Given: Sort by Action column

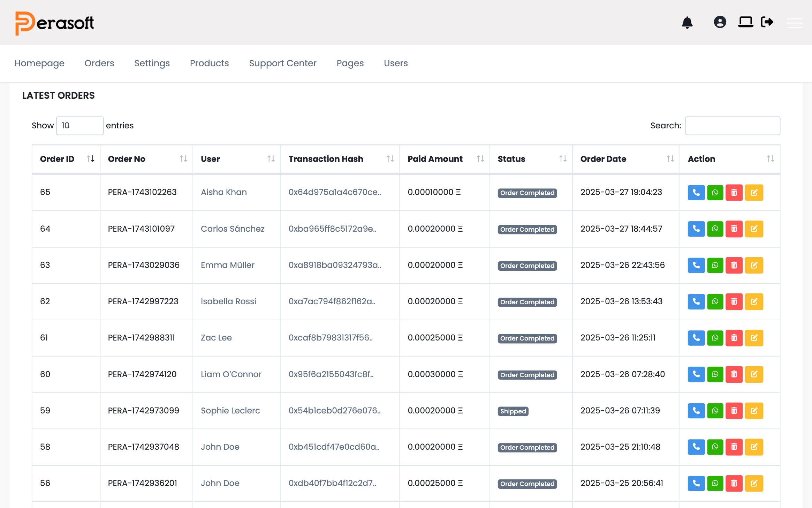Looking at the screenshot, I should pos(730,159).
